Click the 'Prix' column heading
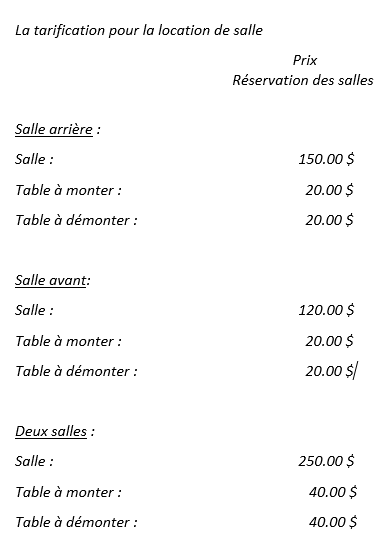 304,60
